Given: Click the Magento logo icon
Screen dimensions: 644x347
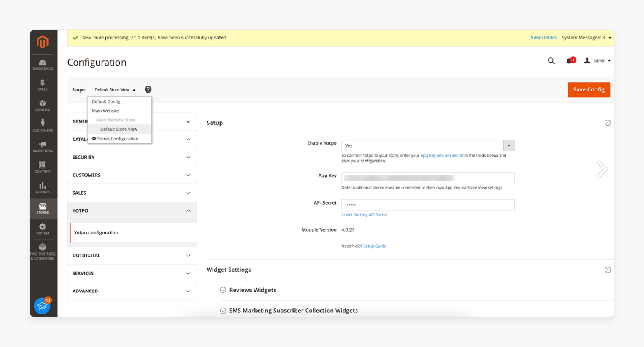Looking at the screenshot, I should pyautogui.click(x=43, y=42).
